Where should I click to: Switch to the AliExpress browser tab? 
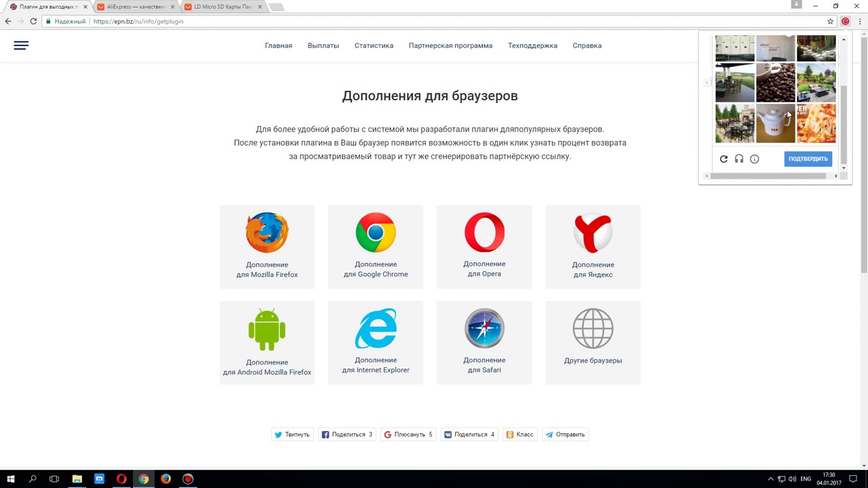134,7
